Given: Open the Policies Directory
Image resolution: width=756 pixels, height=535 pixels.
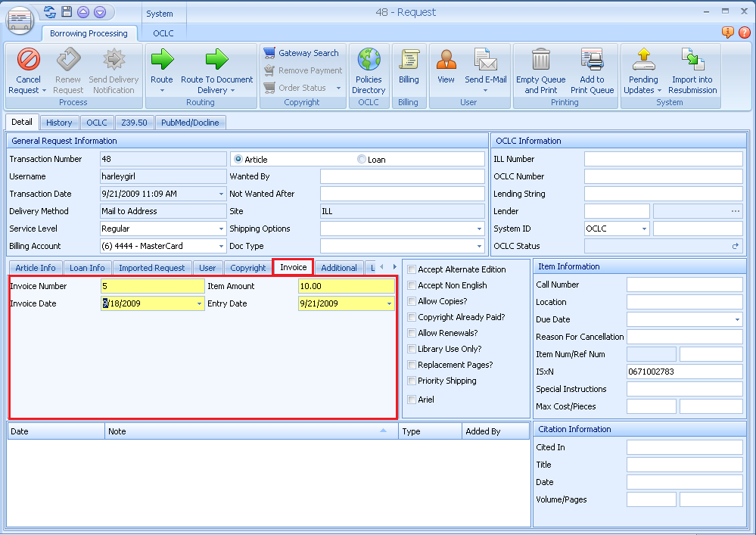Looking at the screenshot, I should [369, 70].
